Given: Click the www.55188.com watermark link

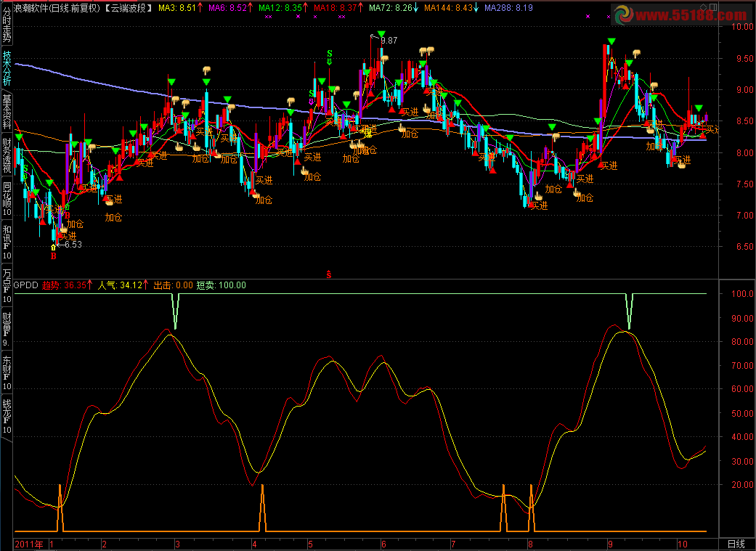Looking at the screenshot, I should 691,15.
